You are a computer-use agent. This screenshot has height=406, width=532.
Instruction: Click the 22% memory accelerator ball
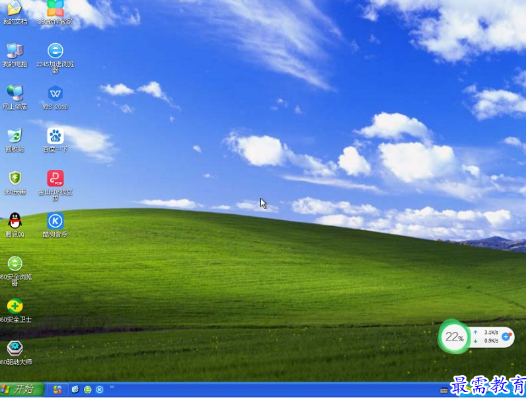coord(454,337)
